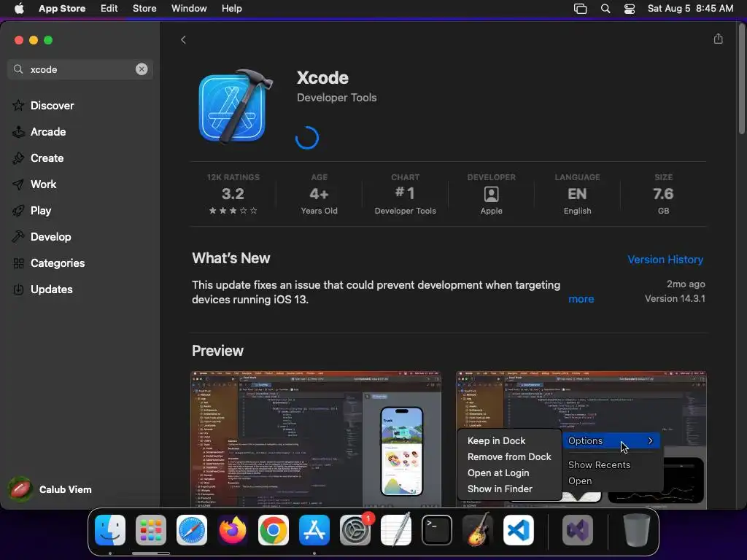Clear the xcode search field
Image resolution: width=747 pixels, height=560 pixels.
142,69
